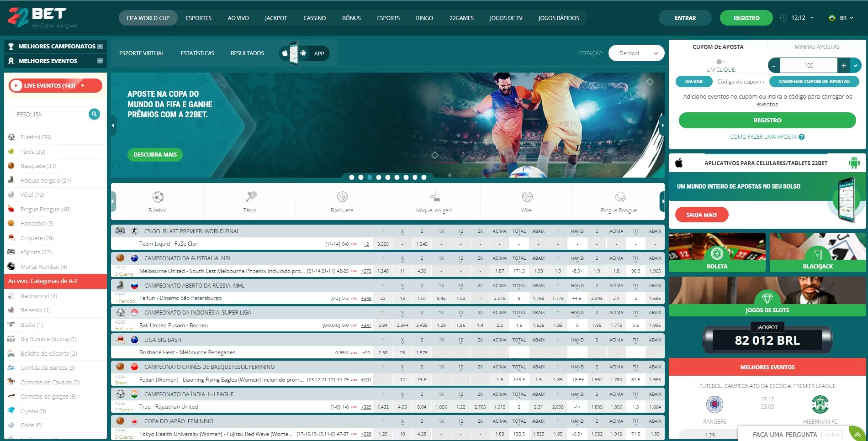Viewport: 868px width, 441px height.
Task: Click the Android icon in apps panel
Action: [854, 163]
